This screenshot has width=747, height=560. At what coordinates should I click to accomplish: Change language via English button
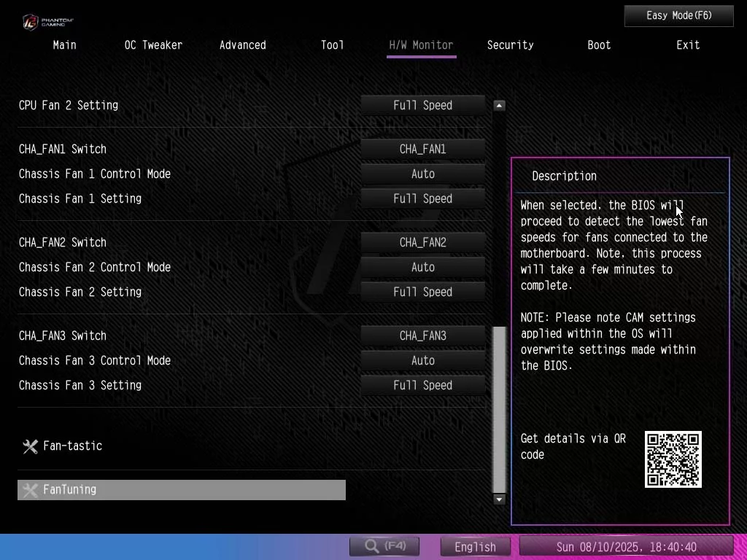click(x=475, y=547)
